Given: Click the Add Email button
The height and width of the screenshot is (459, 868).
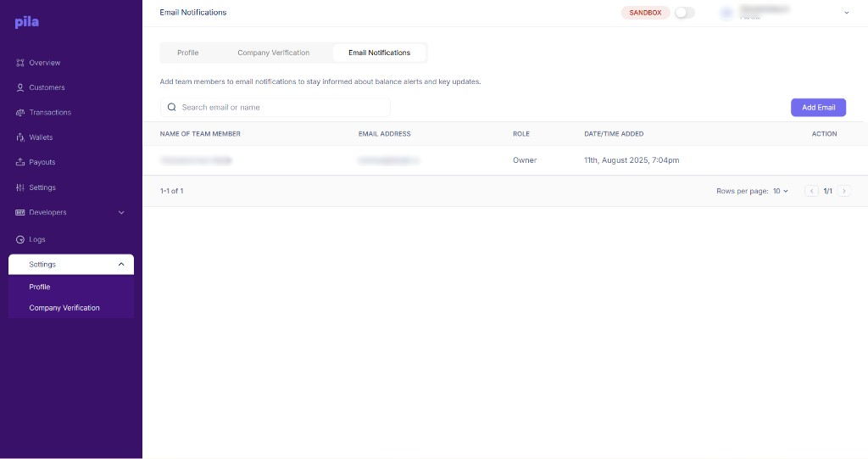Looking at the screenshot, I should click(818, 108).
